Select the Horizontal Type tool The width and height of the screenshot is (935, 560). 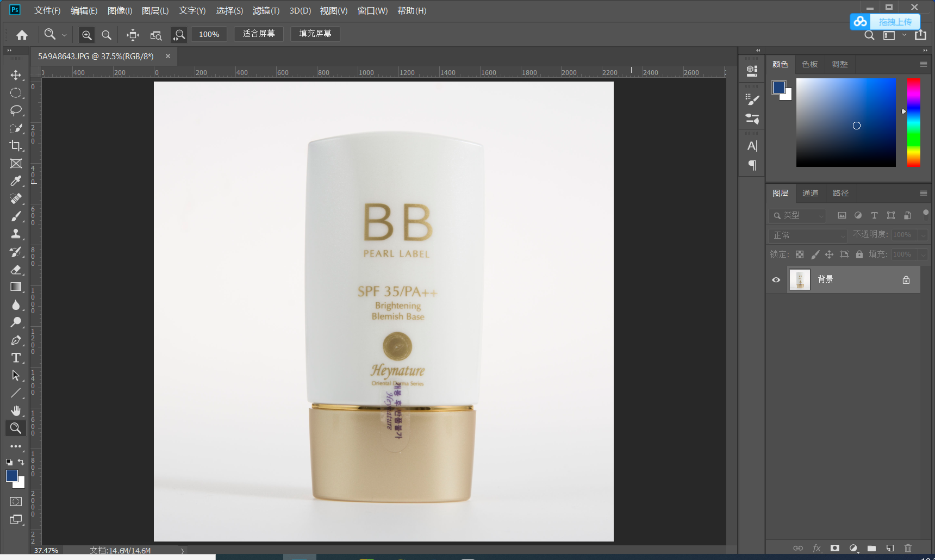coord(16,358)
